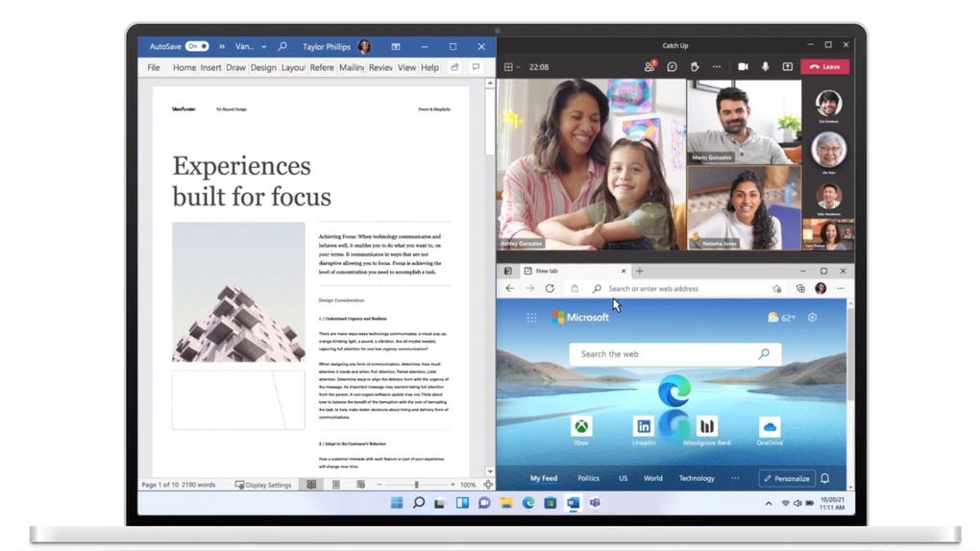The height and width of the screenshot is (551, 980).
Task: Open the Design tab in Word
Action: [263, 68]
